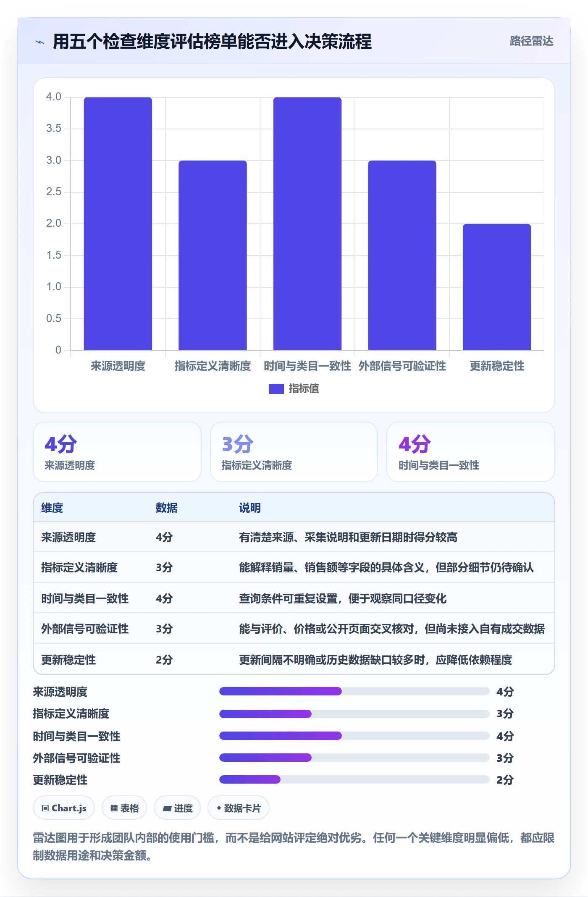588x897 pixels.
Task: Select the 更新稳定性 table row name
Action: [68, 660]
